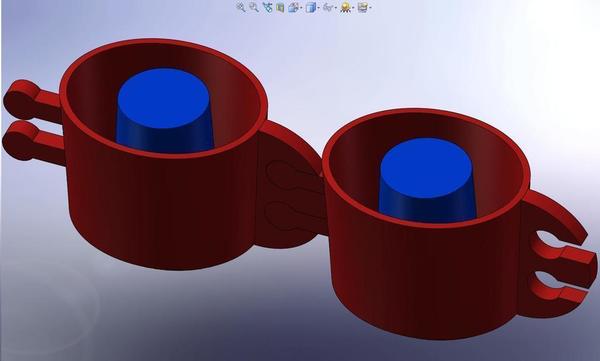The image size is (600, 361).
Task: Select the right blue cylinder top face
Action: 426,168
